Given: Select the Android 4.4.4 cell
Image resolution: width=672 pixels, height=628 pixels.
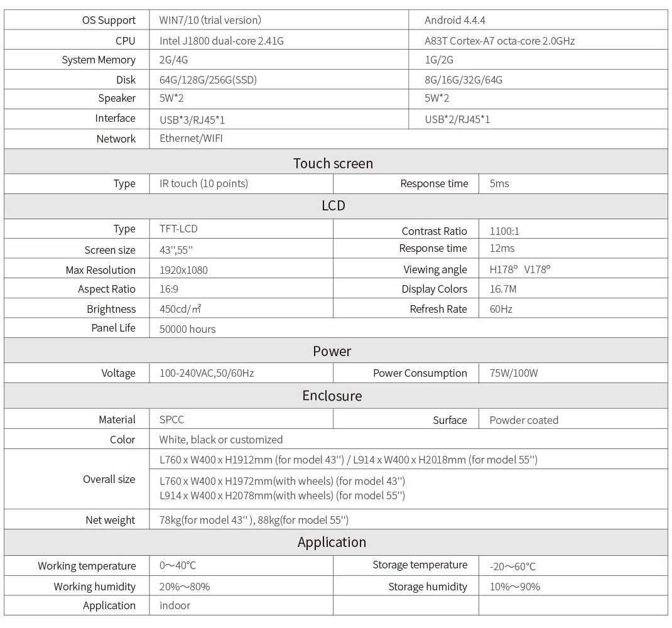Looking at the screenshot, I should [x=455, y=20].
